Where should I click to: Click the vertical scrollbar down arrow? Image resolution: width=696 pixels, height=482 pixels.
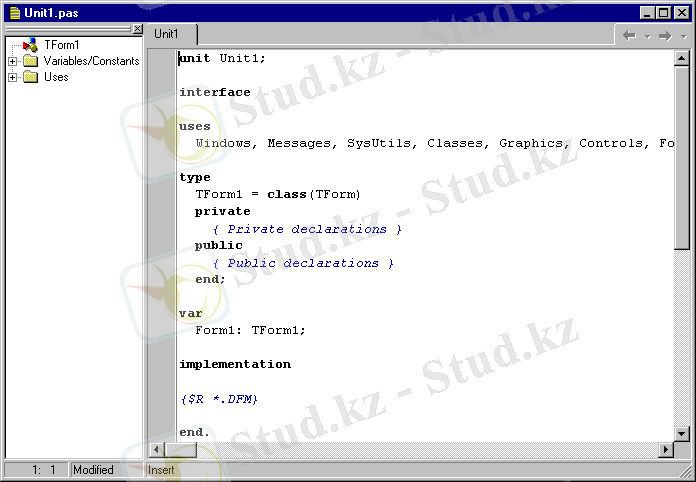pos(681,433)
